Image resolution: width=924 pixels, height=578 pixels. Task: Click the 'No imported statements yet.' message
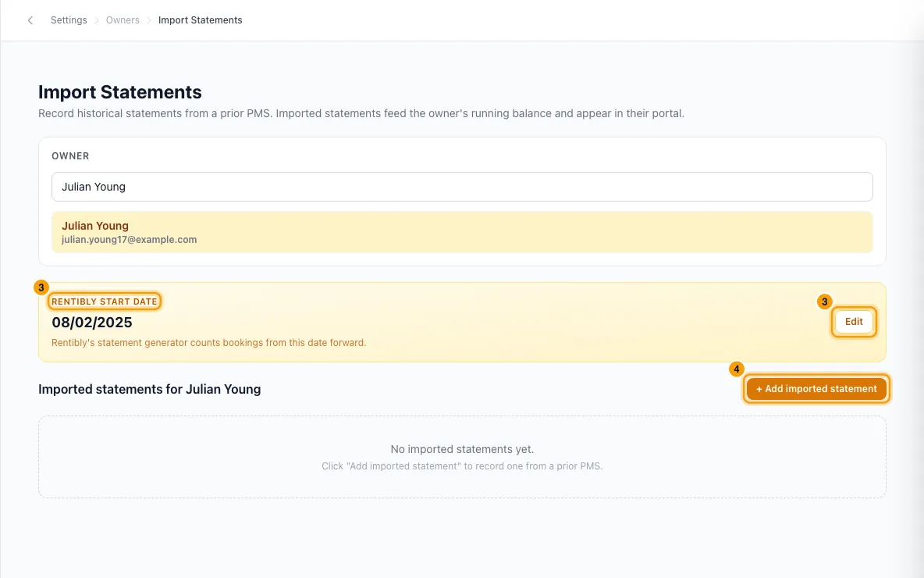click(x=462, y=449)
